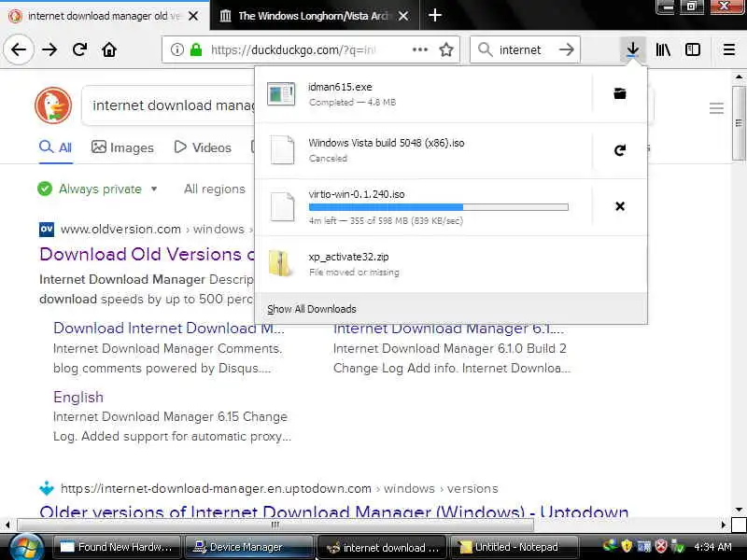The width and height of the screenshot is (747, 560).
Task: Open Download Internet Download M... sublink
Action: pyautogui.click(x=169, y=329)
